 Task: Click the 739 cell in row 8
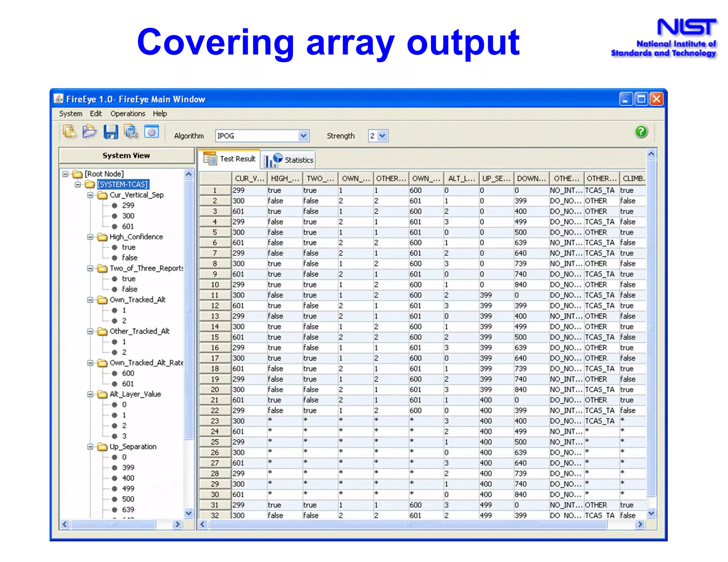point(531,264)
